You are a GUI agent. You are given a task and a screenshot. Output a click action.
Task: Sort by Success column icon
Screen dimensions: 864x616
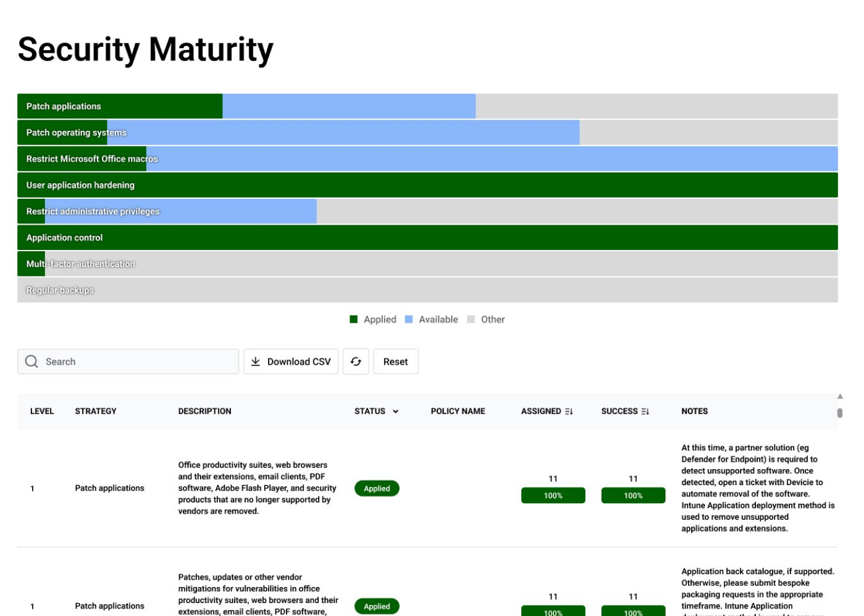tap(645, 411)
